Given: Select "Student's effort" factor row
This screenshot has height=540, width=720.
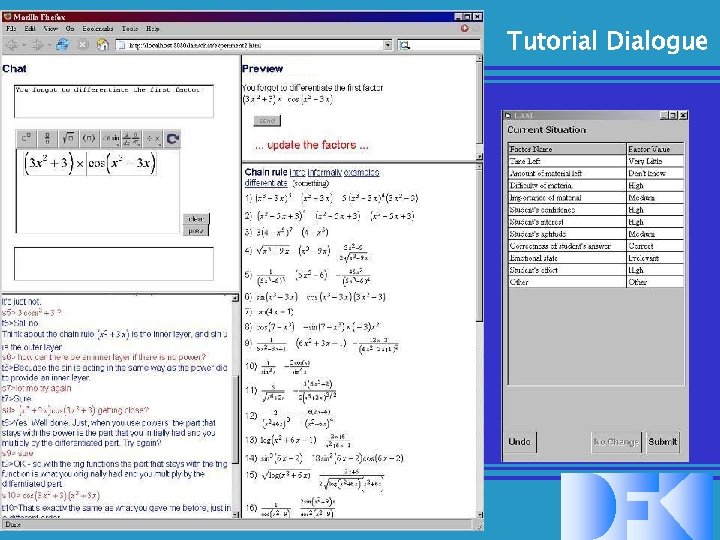Looking at the screenshot, I should pos(567,270).
